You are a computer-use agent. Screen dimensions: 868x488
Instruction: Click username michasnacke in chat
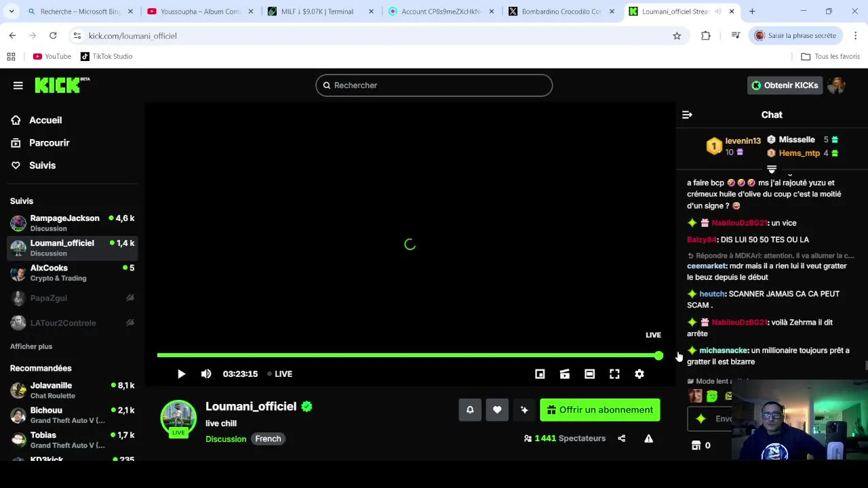coord(724,350)
